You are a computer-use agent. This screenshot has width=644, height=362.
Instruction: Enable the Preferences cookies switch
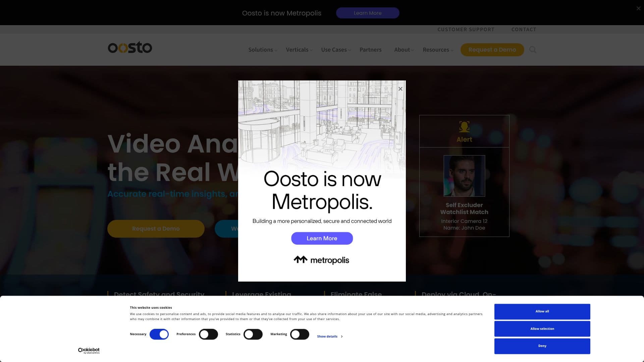pyautogui.click(x=208, y=334)
